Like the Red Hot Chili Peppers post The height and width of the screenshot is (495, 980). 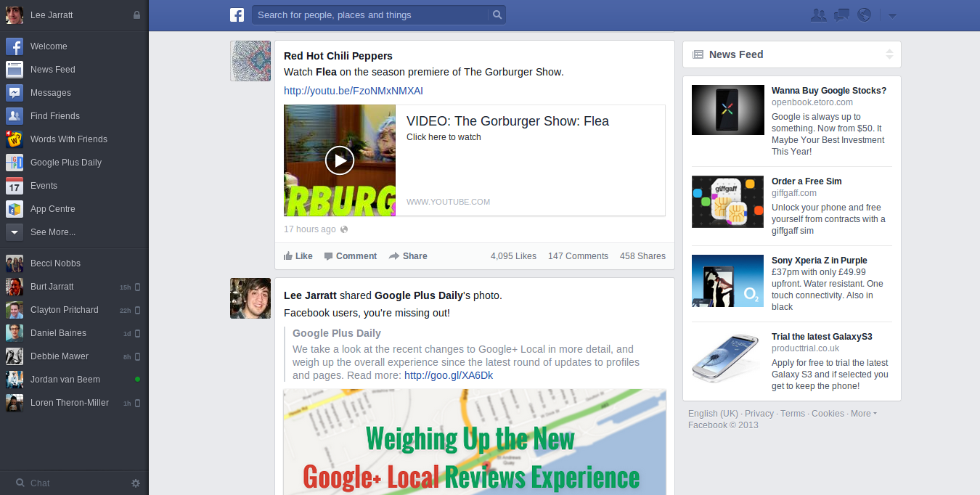coord(298,256)
